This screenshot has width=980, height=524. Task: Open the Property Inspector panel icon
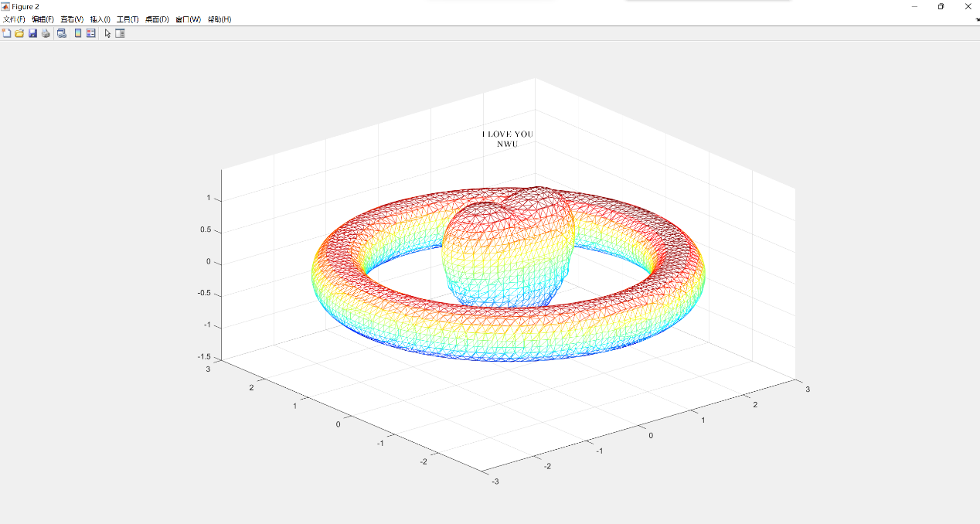pyautogui.click(x=120, y=33)
